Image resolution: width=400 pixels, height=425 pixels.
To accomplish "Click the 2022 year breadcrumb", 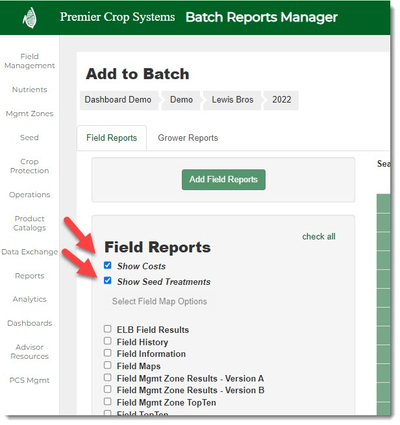I will (x=282, y=100).
